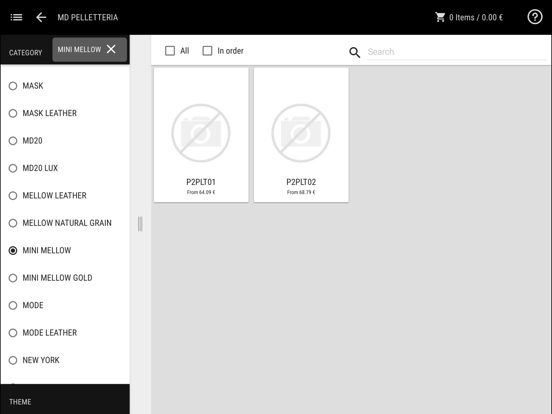The height and width of the screenshot is (414, 552).
Task: Select the MODE radio button
Action: [13, 306]
